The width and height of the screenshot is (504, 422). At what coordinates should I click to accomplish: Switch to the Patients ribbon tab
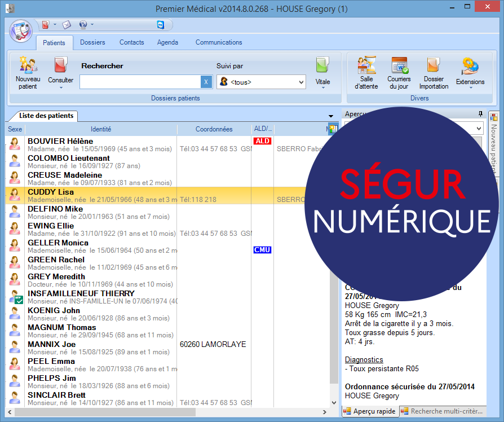[x=54, y=43]
